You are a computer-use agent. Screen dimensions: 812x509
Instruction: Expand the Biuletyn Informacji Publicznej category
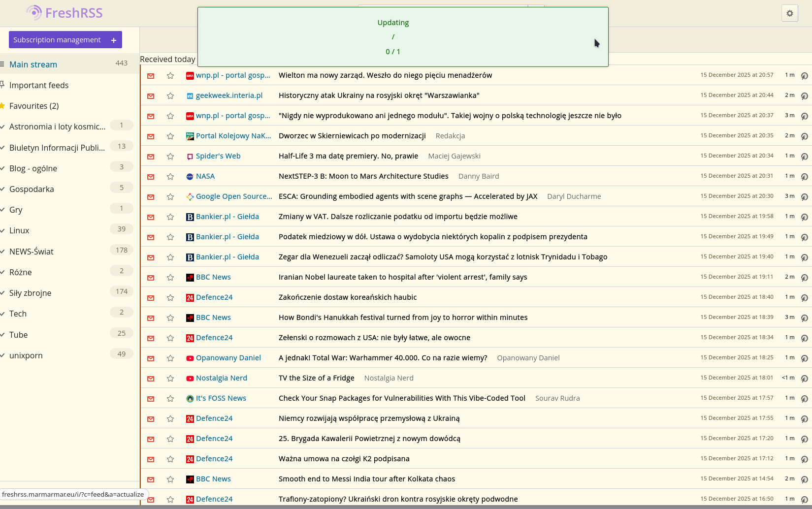2,148
